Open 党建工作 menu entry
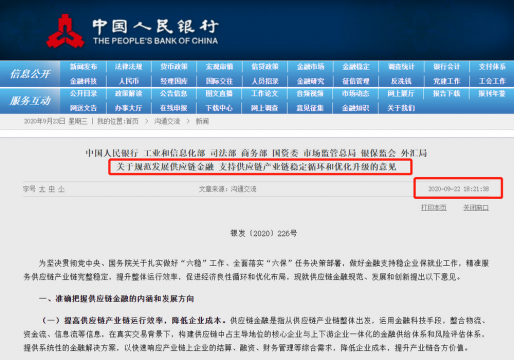Viewport: 514px width, 360px height. pos(447,81)
